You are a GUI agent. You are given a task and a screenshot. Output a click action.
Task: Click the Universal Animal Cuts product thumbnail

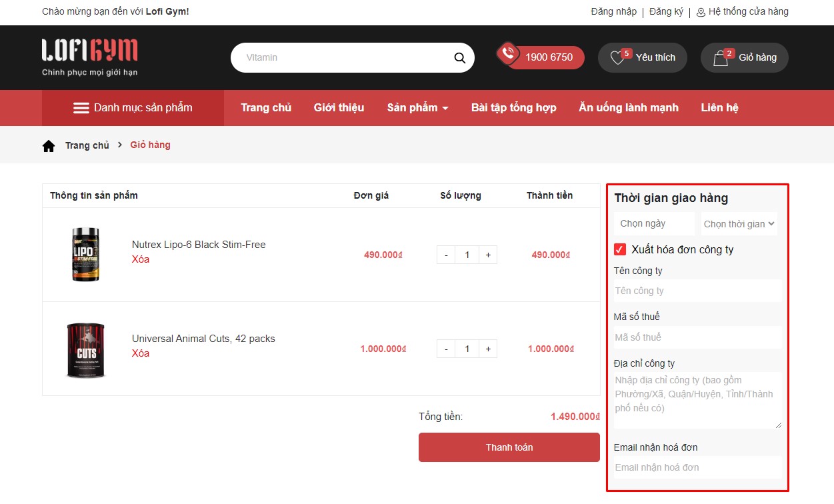[x=86, y=349]
